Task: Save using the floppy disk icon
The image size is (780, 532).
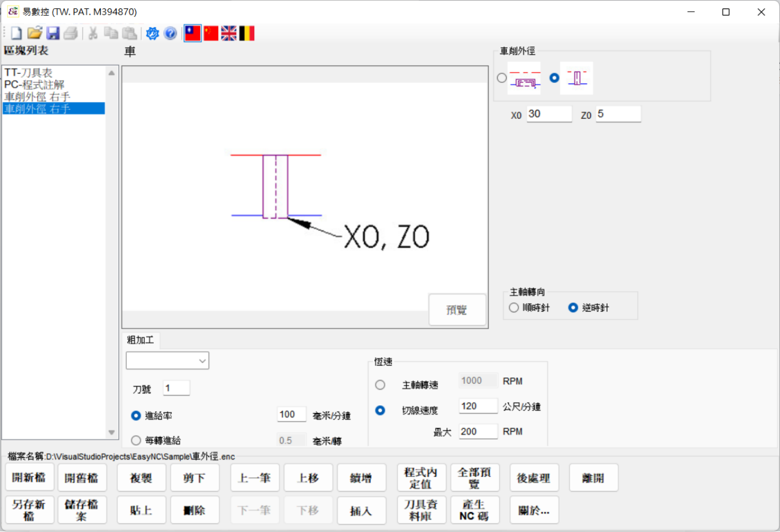Action: pos(53,33)
